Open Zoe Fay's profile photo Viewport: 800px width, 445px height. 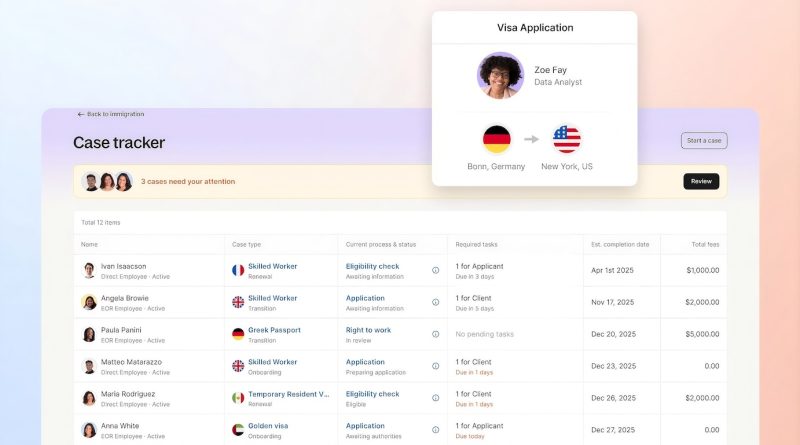(x=500, y=75)
